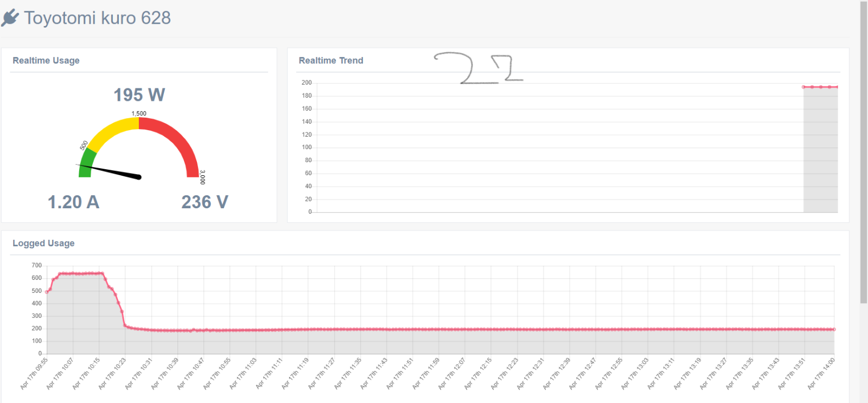Click the 1,500 label atop the gauge
This screenshot has width=868, height=403.
click(139, 114)
